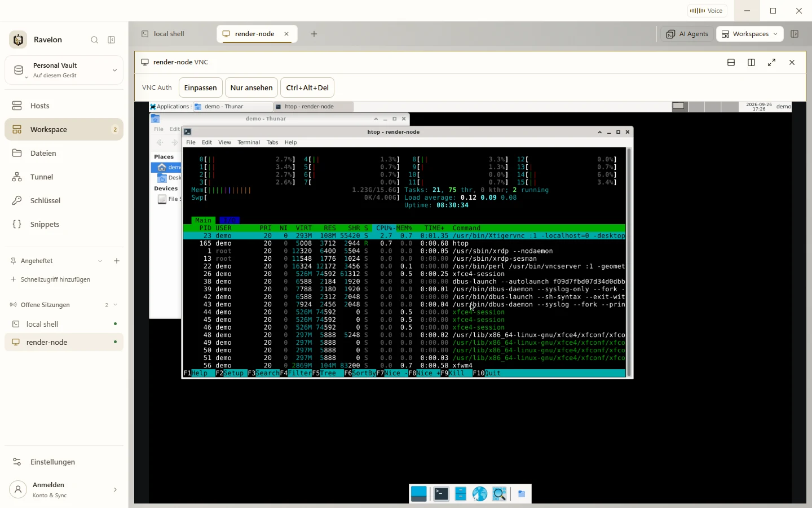
Task: Add pinned item with plus icon
Action: [x=117, y=261]
